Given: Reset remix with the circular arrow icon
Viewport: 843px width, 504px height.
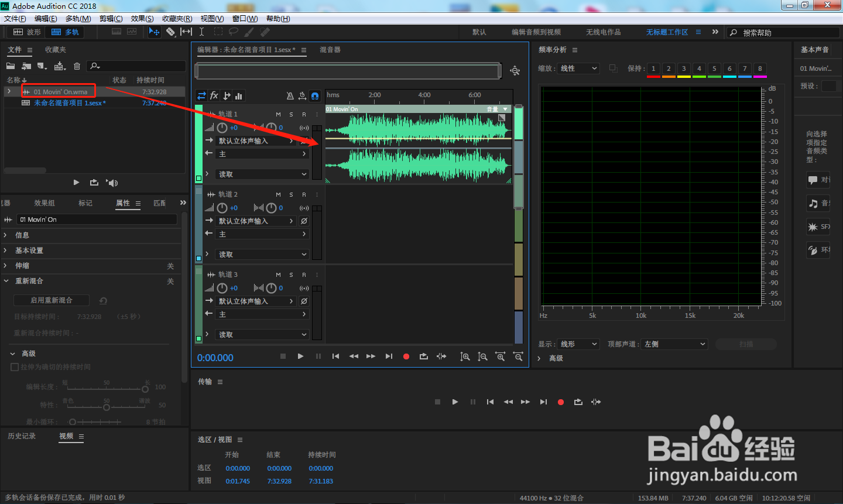Looking at the screenshot, I should pyautogui.click(x=103, y=300).
